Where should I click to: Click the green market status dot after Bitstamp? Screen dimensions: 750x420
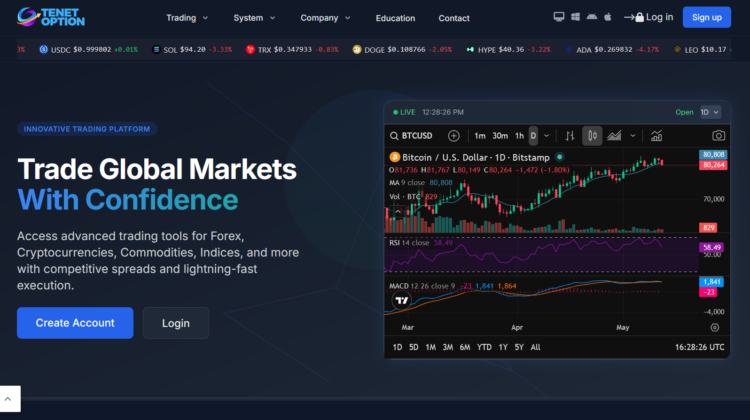560,157
